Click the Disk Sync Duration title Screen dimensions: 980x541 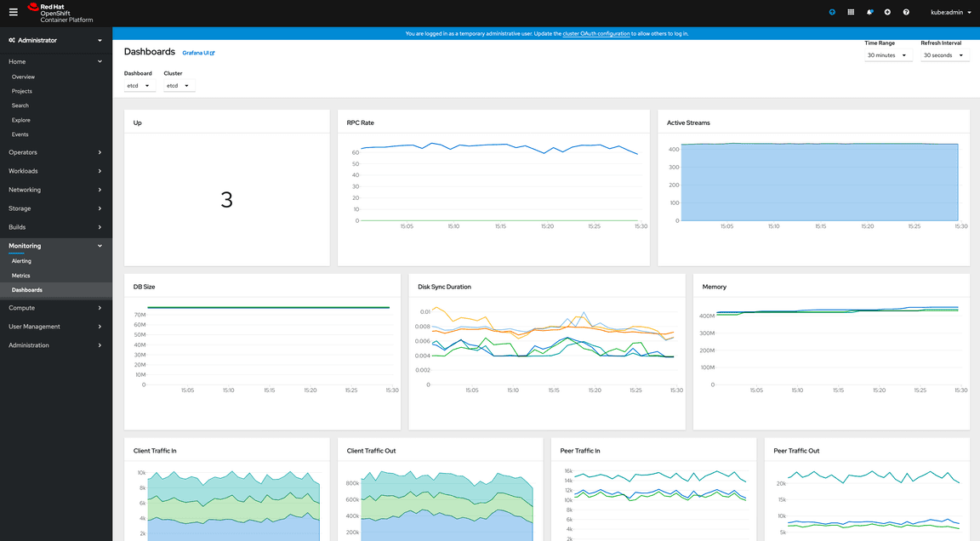click(x=444, y=287)
